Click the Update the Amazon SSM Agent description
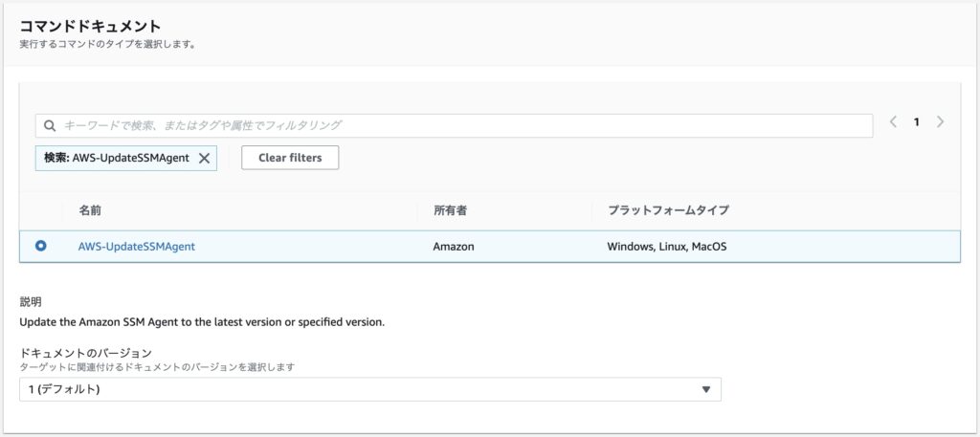The width and height of the screenshot is (980, 437). pos(202,323)
